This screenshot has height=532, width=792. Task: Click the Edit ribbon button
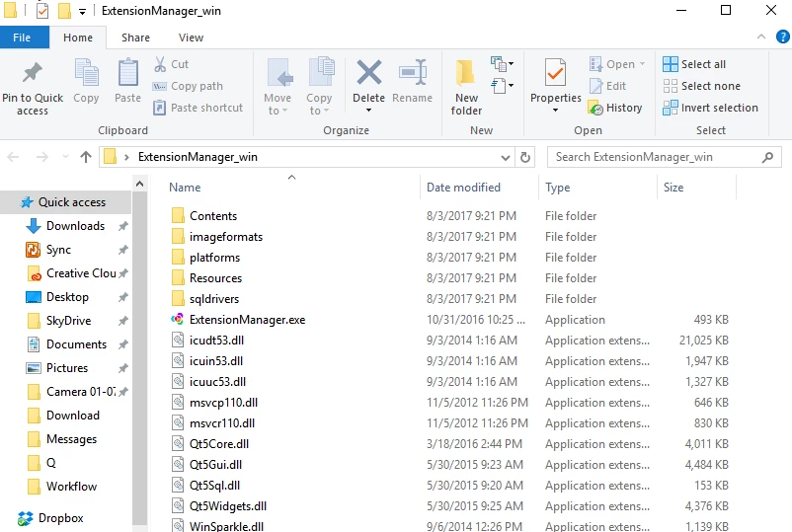point(608,86)
